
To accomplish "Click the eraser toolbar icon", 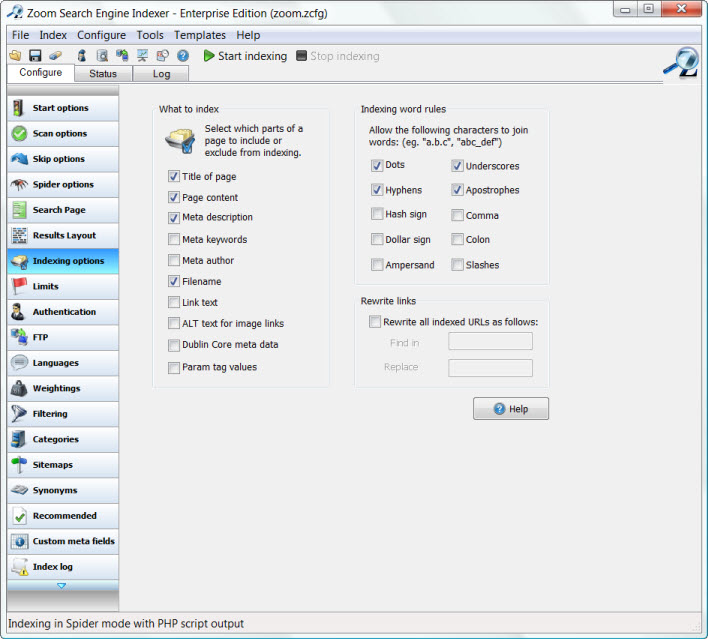I will coord(56,56).
